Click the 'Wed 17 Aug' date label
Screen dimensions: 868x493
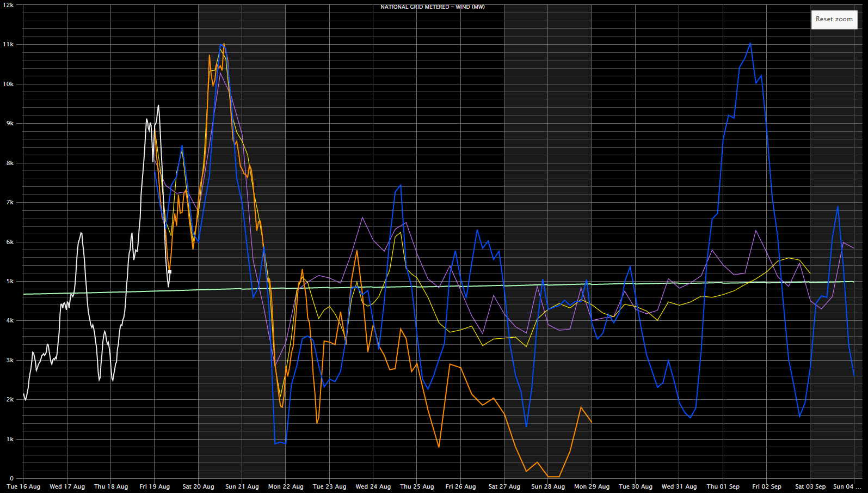[67, 486]
